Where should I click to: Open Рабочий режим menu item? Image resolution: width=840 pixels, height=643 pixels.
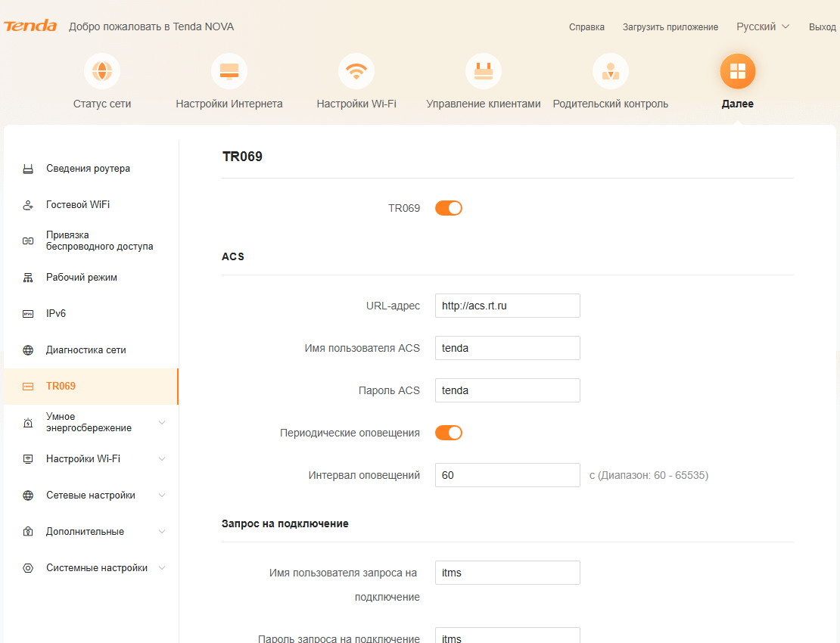pos(91,278)
